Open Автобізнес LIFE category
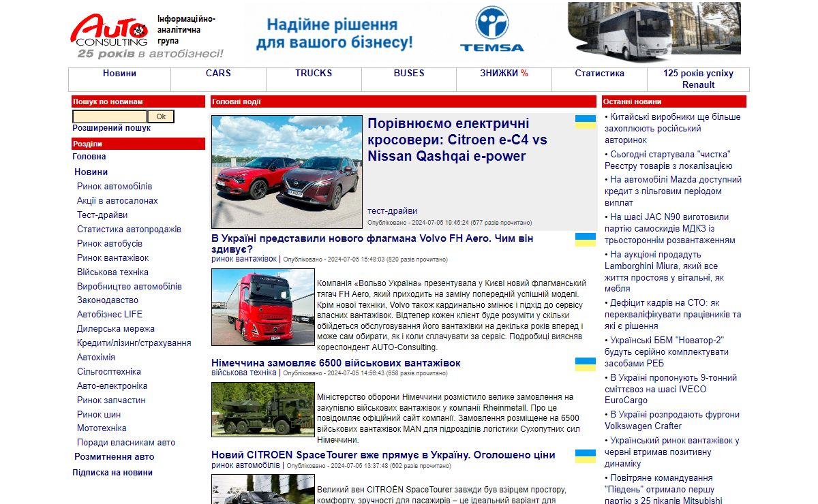 pos(110,315)
